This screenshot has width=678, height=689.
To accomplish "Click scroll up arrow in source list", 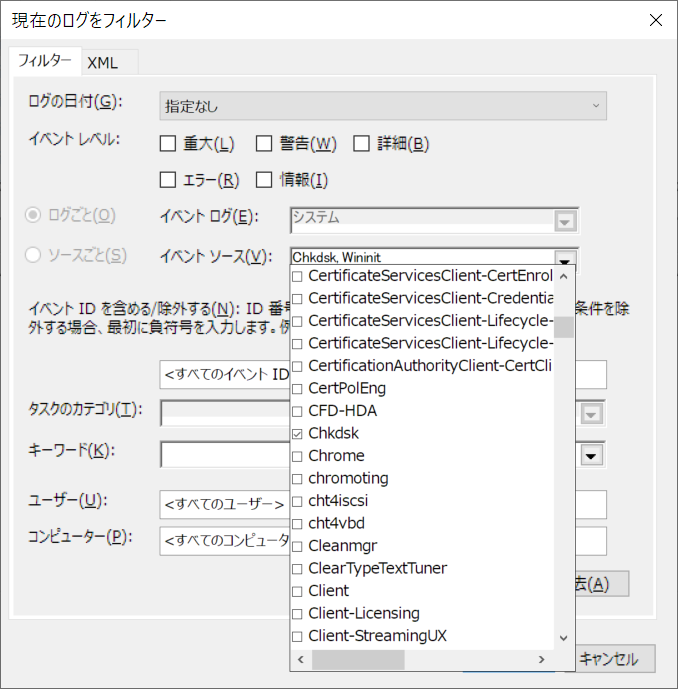I will tap(564, 276).
